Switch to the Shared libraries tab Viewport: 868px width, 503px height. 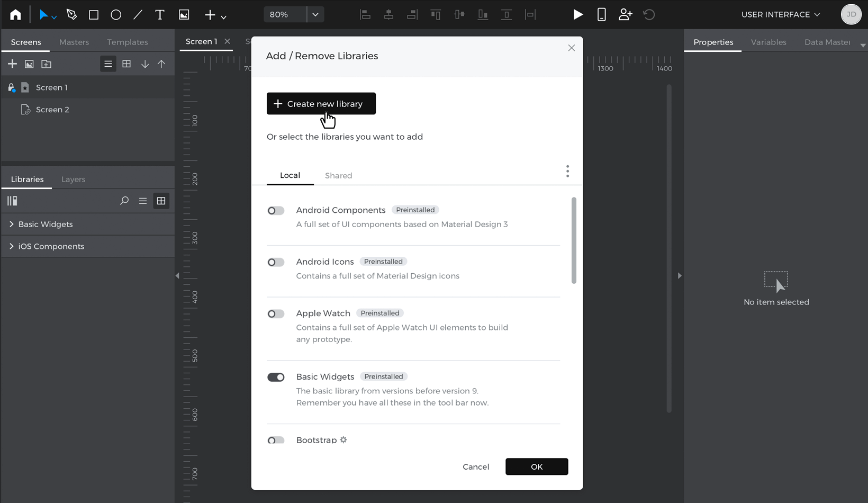coord(338,175)
